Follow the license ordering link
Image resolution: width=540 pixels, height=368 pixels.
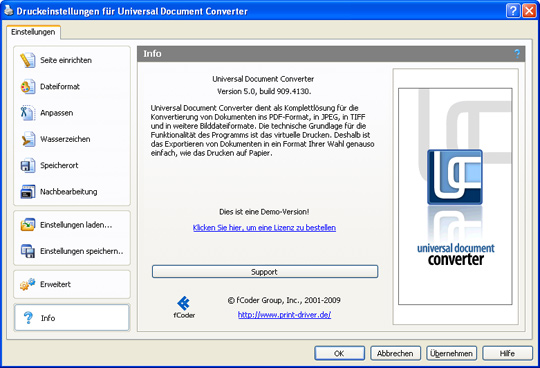[264, 228]
